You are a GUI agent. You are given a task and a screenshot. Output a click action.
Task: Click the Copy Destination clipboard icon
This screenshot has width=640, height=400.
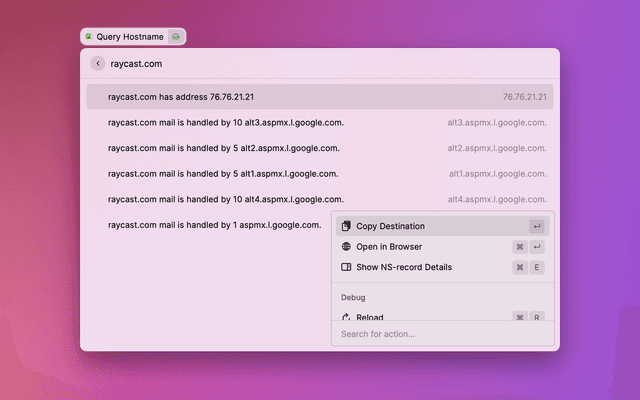[x=346, y=226]
